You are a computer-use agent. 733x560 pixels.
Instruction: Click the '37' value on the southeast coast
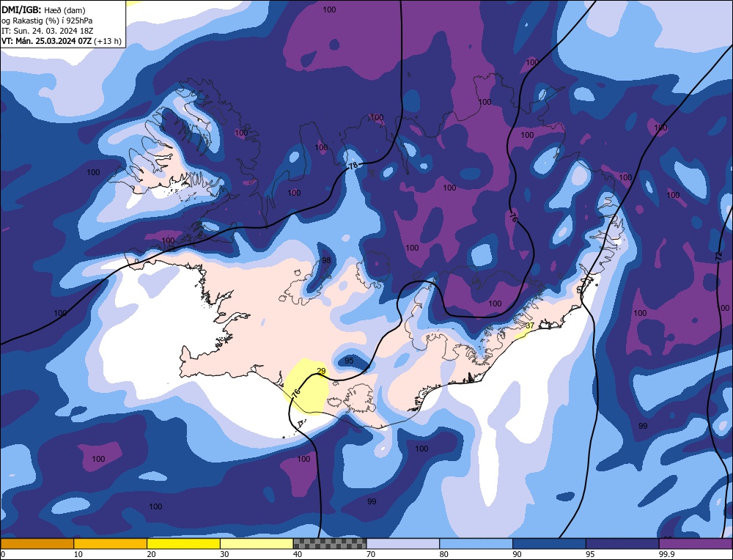coord(530,325)
